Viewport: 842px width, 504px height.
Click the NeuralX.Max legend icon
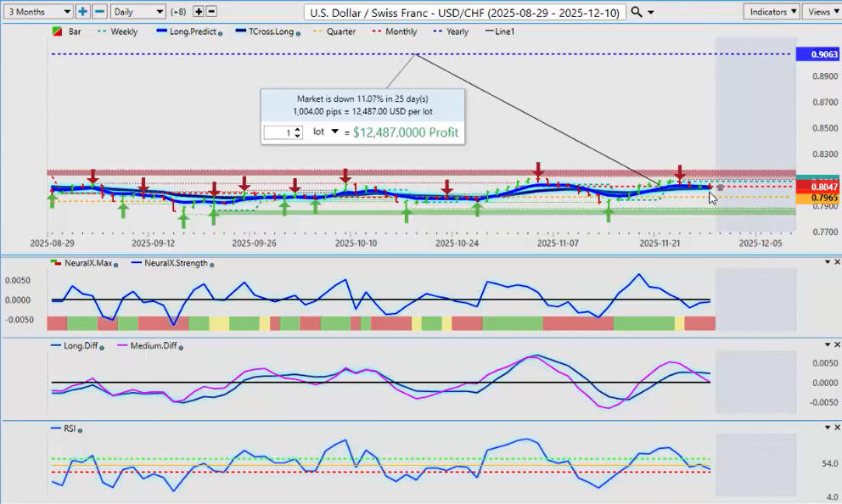coord(57,263)
